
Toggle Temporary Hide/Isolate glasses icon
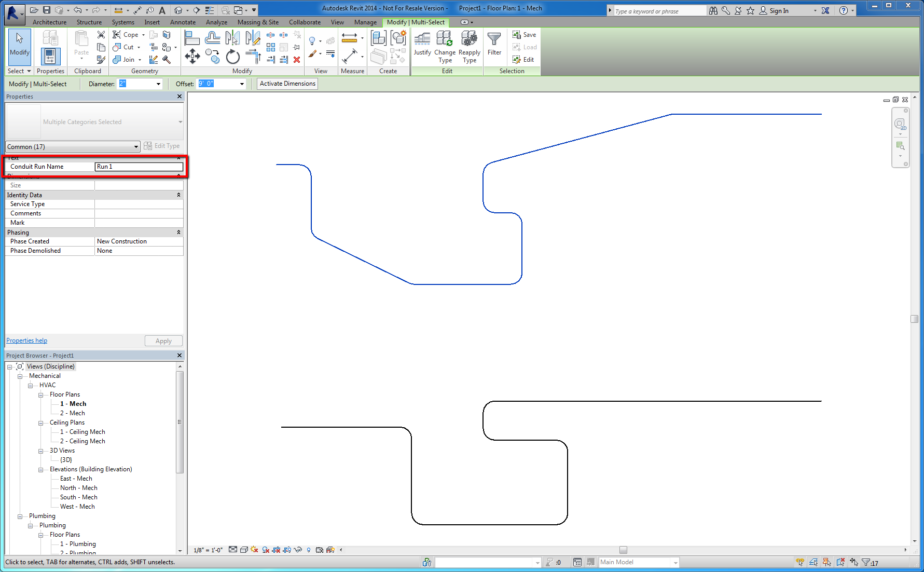point(298,550)
